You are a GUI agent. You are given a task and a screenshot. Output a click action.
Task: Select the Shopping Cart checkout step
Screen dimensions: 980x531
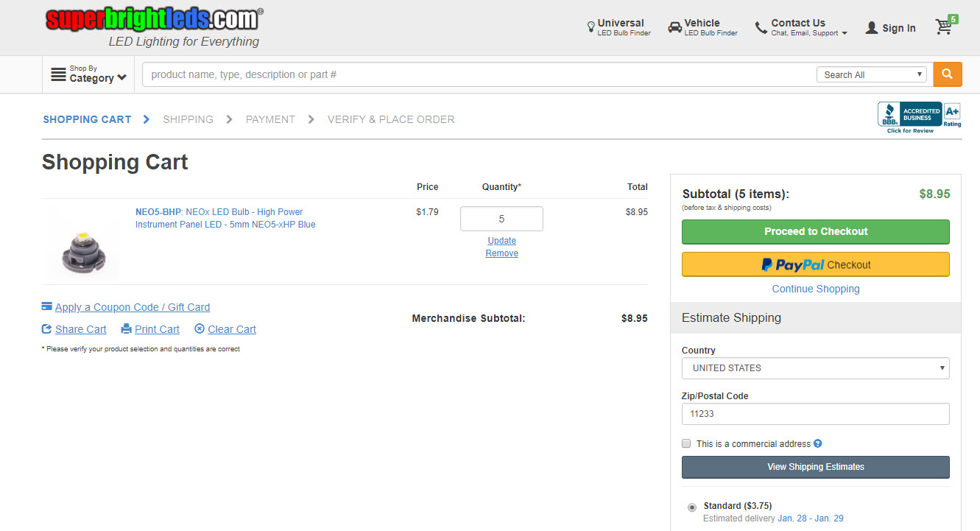[87, 119]
